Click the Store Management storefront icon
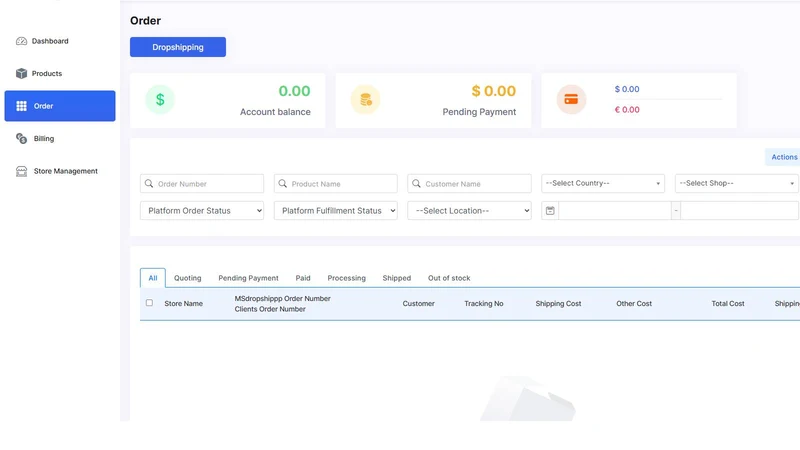800x450 pixels. [21, 171]
